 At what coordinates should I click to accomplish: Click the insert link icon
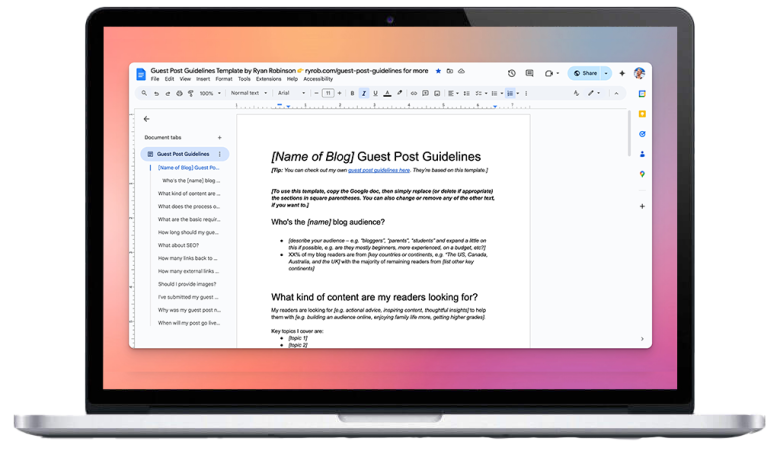point(414,93)
